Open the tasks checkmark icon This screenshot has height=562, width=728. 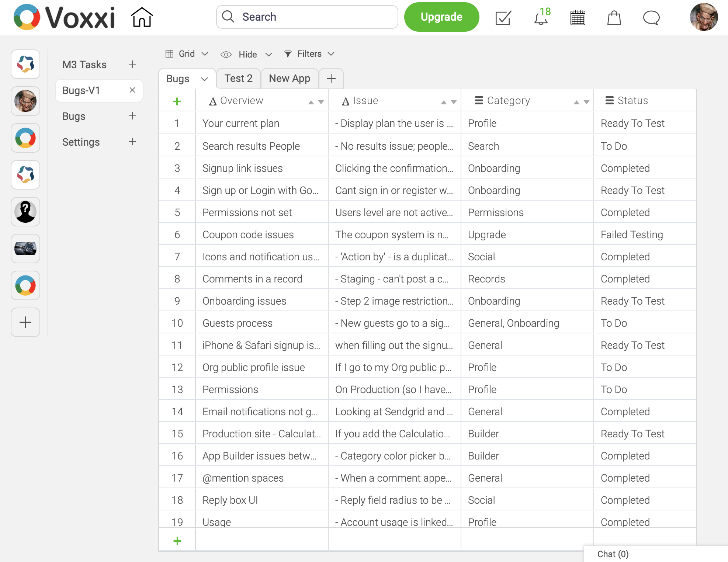(503, 18)
